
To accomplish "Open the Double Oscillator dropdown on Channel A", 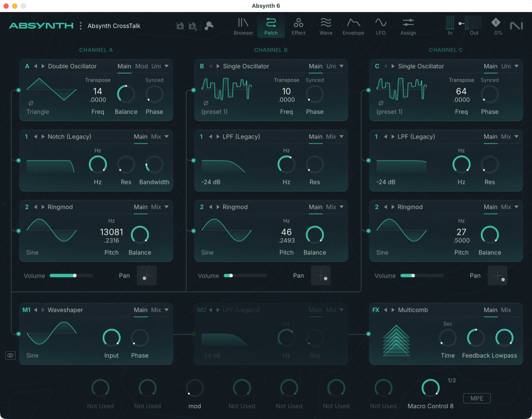I will click(x=166, y=66).
